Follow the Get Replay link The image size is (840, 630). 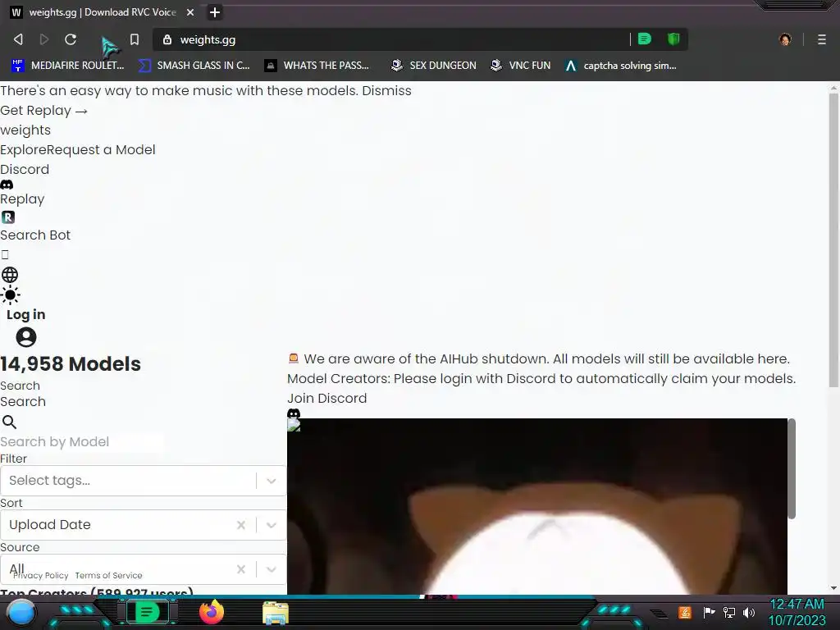coord(44,111)
